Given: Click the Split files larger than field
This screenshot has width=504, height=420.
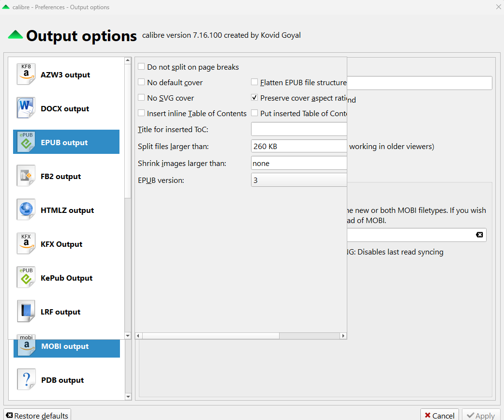Looking at the screenshot, I should (x=299, y=146).
